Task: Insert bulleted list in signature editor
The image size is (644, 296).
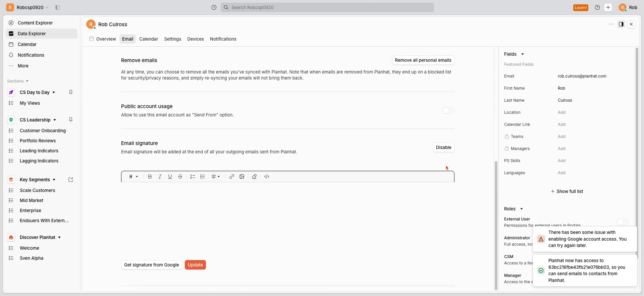Action: [x=203, y=177]
